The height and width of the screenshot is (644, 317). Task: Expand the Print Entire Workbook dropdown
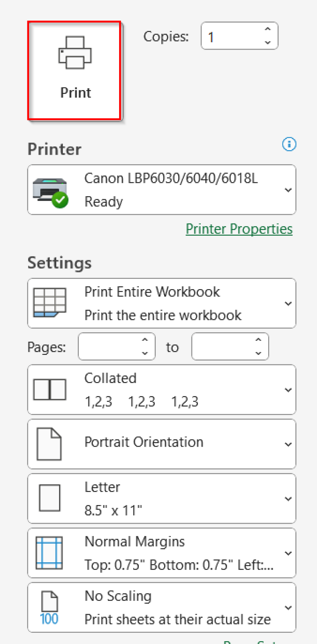[x=288, y=303]
